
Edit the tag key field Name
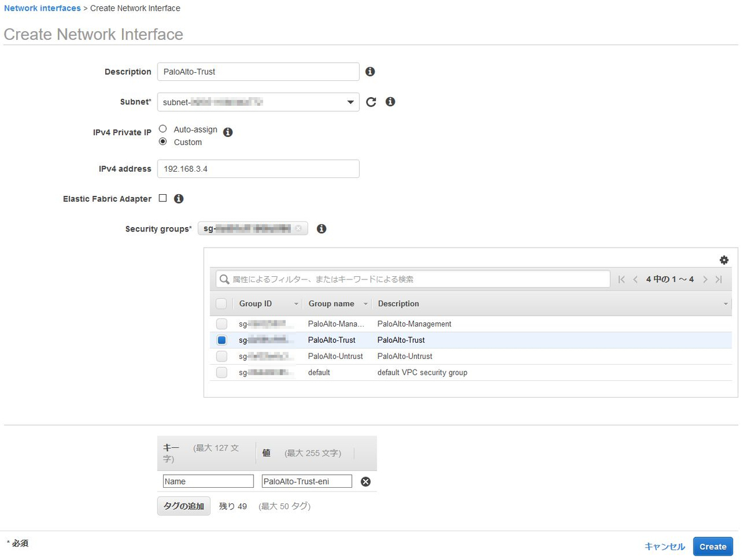[209, 481]
